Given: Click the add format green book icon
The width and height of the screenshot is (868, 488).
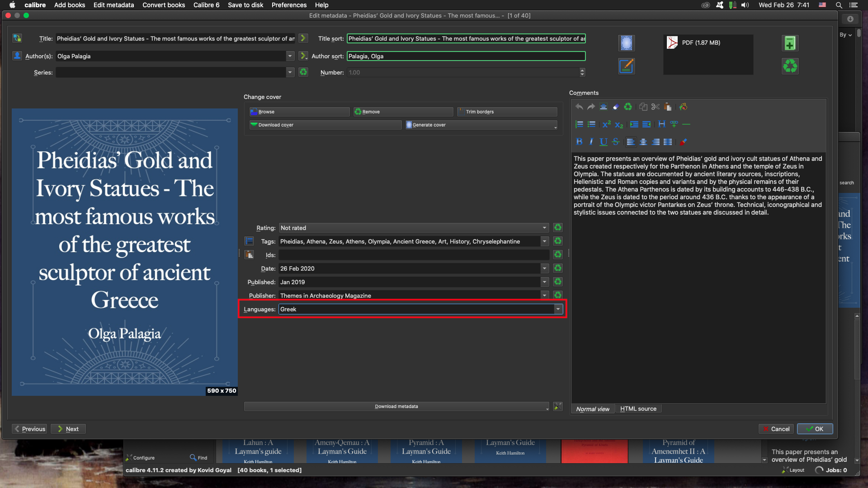Looking at the screenshot, I should [x=790, y=43].
